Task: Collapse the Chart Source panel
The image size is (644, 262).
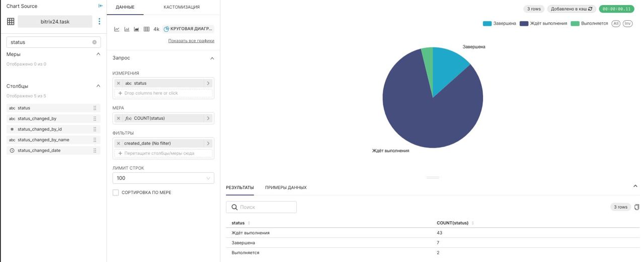Action: click(101, 6)
